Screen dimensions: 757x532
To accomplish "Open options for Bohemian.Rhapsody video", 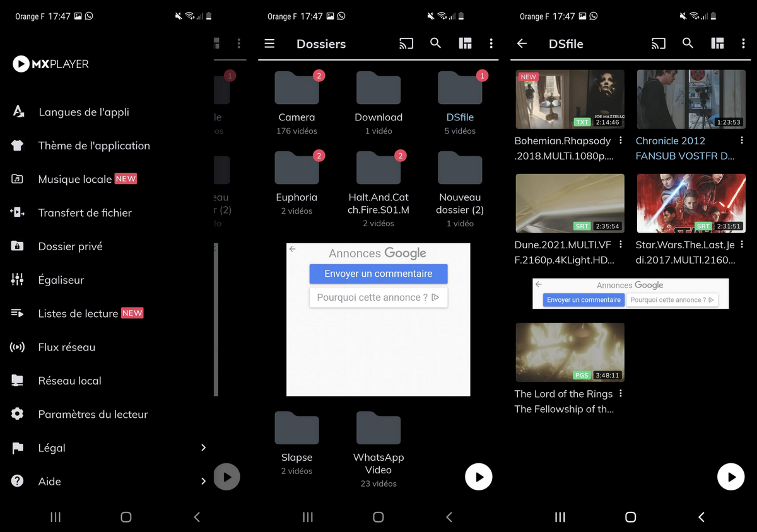I will coord(621,141).
